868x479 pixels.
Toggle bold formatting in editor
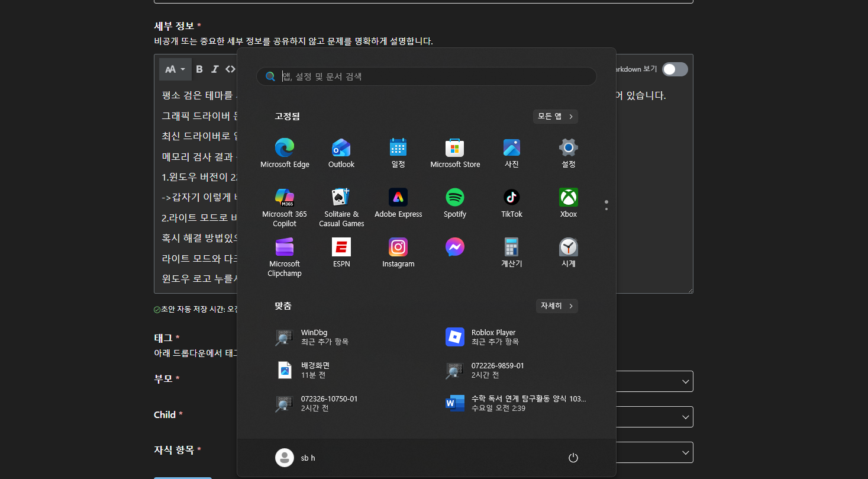[199, 69]
